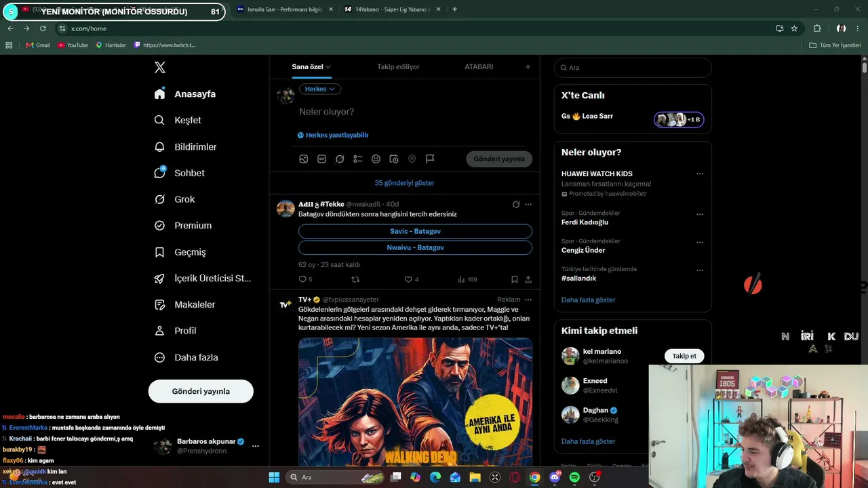Screen dimensions: 868x488
Task: Click the Grok icon on Adil's post
Action: coord(516,204)
